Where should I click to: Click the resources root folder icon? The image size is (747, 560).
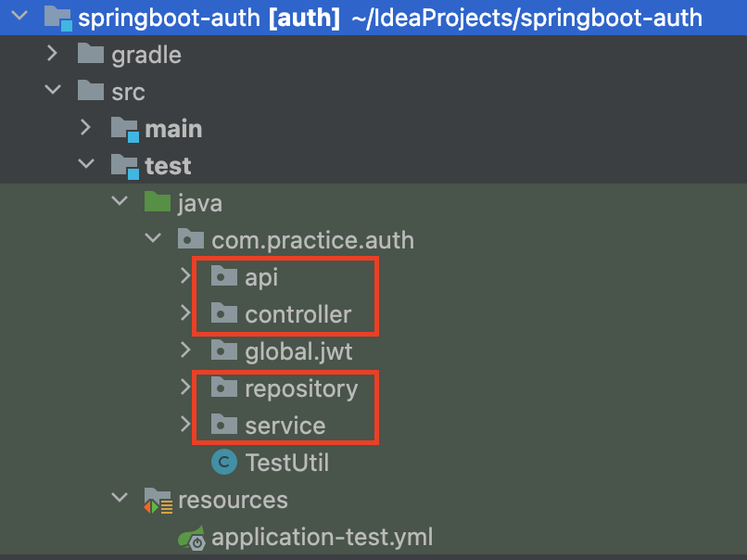(158, 501)
